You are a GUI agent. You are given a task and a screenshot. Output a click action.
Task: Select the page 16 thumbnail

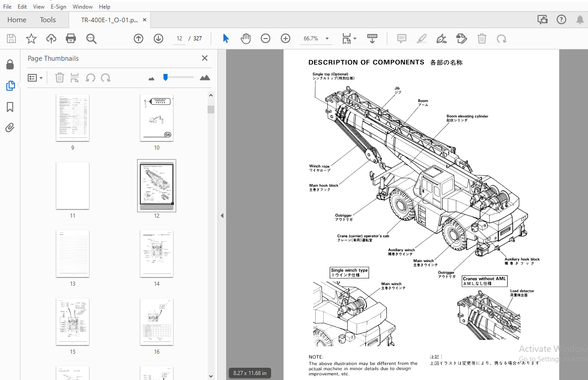[157, 322]
